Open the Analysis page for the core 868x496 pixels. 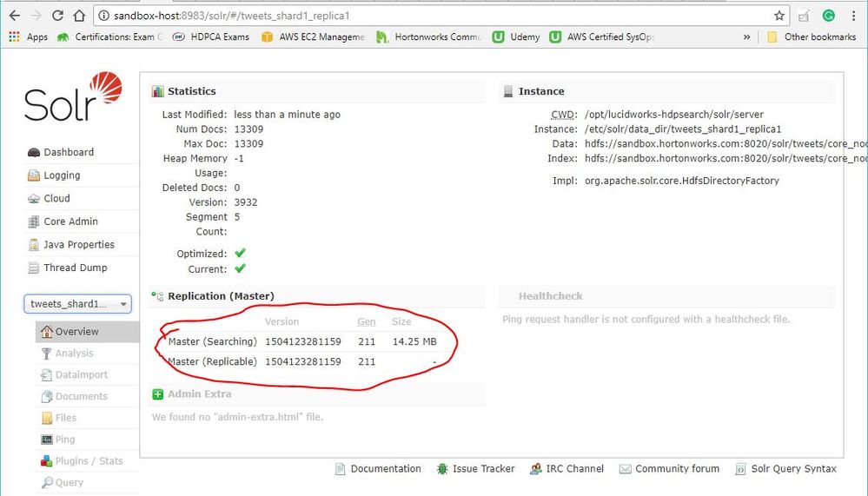click(74, 354)
